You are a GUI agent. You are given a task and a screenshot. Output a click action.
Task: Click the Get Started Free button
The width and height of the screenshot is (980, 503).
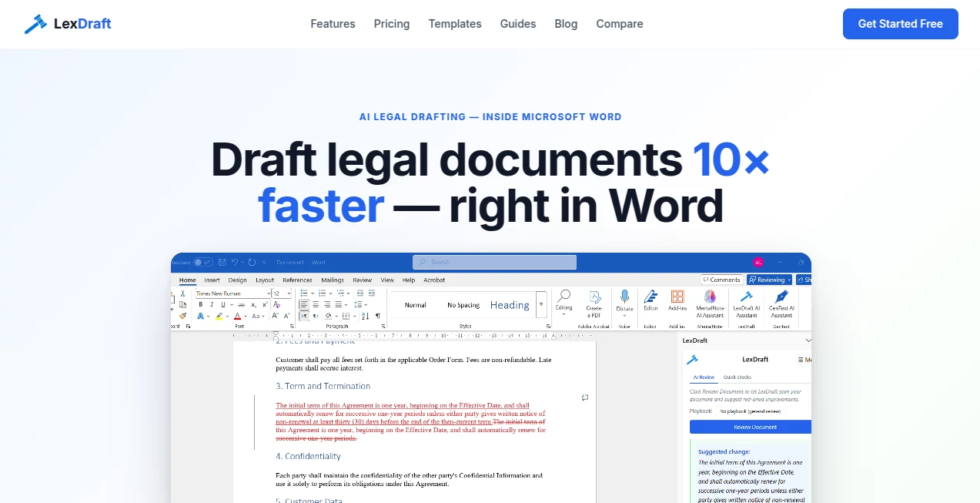[901, 24]
